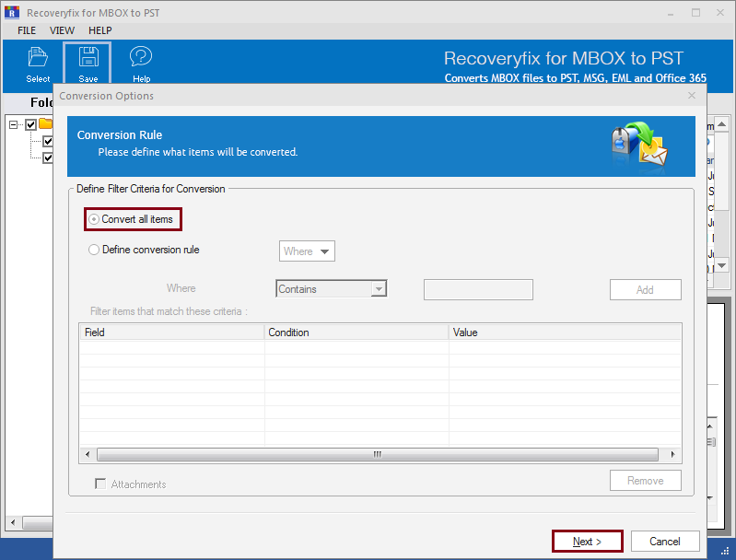The width and height of the screenshot is (736, 560).
Task: Toggle the root folder checkbox in tree
Action: [x=31, y=125]
